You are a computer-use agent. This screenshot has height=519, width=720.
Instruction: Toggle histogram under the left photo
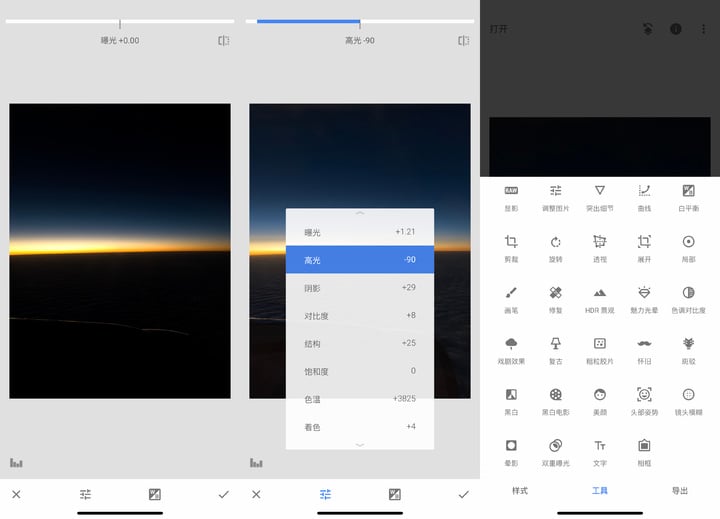16,463
